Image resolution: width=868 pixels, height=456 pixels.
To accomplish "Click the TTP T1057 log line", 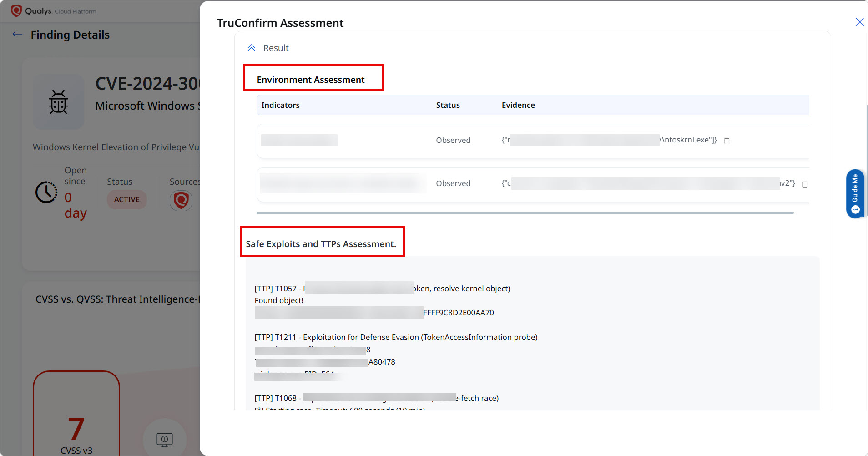I will coord(382,289).
